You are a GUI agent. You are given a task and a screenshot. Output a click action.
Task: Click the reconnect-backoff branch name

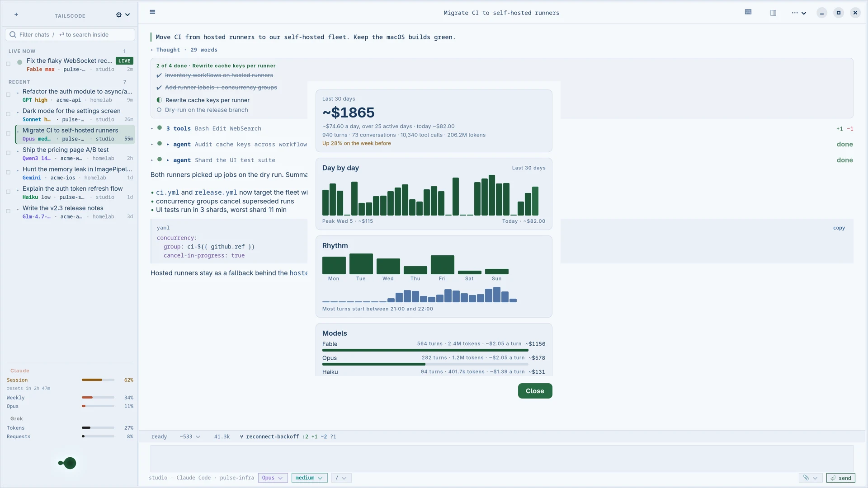(272, 436)
